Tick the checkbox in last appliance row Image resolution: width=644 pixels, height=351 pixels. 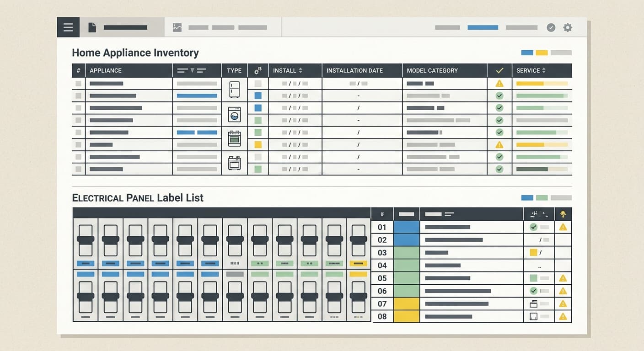(x=78, y=169)
